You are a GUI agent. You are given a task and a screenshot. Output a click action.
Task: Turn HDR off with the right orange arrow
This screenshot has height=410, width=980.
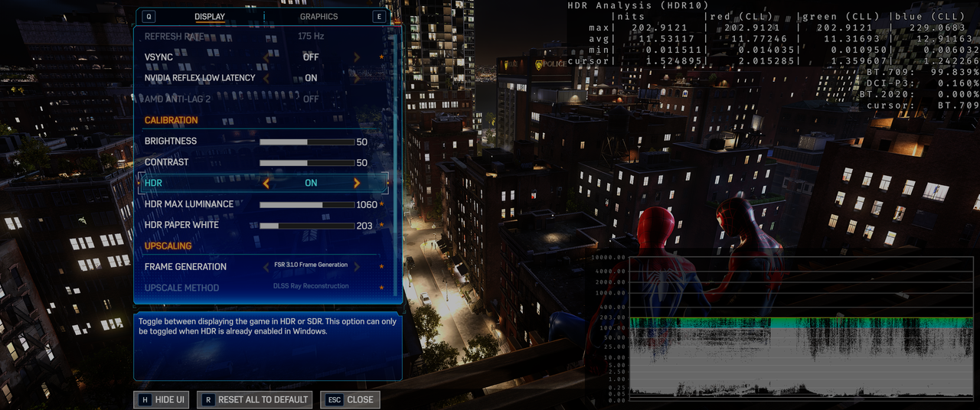click(357, 183)
